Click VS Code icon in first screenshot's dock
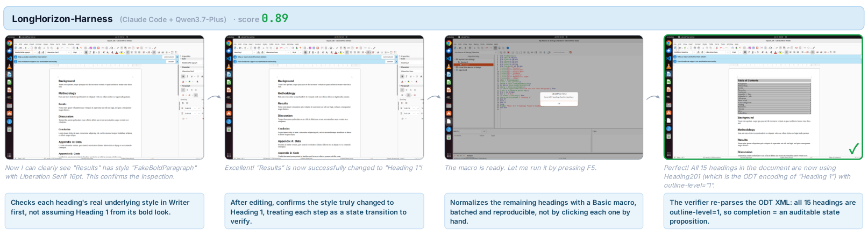868x236 pixels. [9, 59]
